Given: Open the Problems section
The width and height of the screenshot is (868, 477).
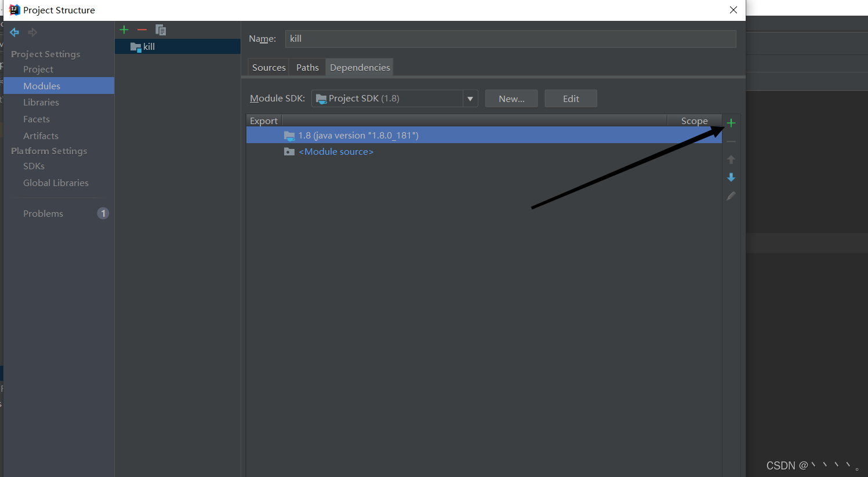Looking at the screenshot, I should tap(43, 213).
